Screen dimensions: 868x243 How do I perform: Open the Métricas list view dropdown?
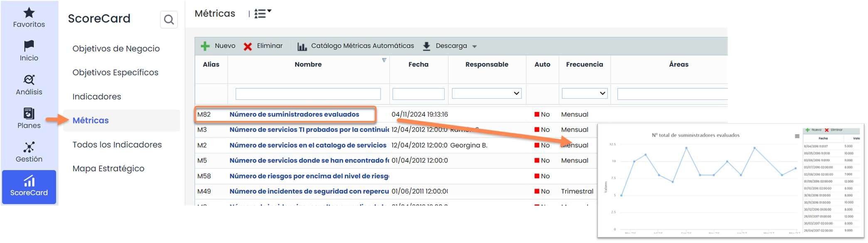[263, 13]
